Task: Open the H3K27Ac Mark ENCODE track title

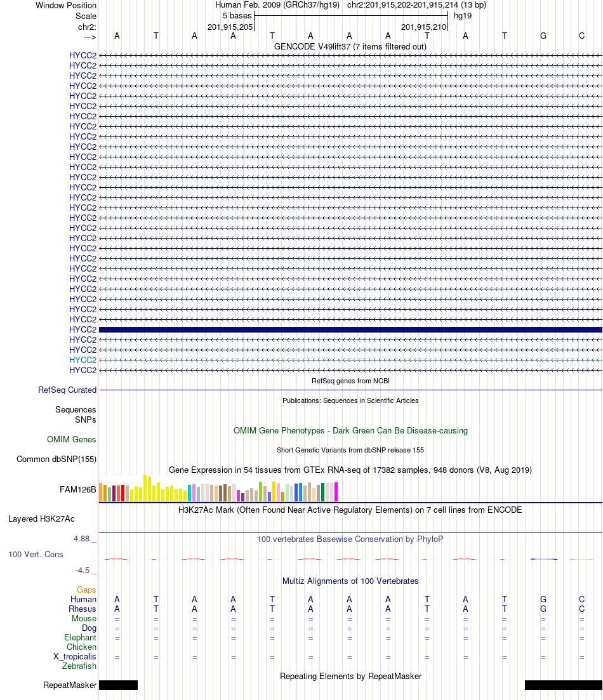Action: (350, 510)
